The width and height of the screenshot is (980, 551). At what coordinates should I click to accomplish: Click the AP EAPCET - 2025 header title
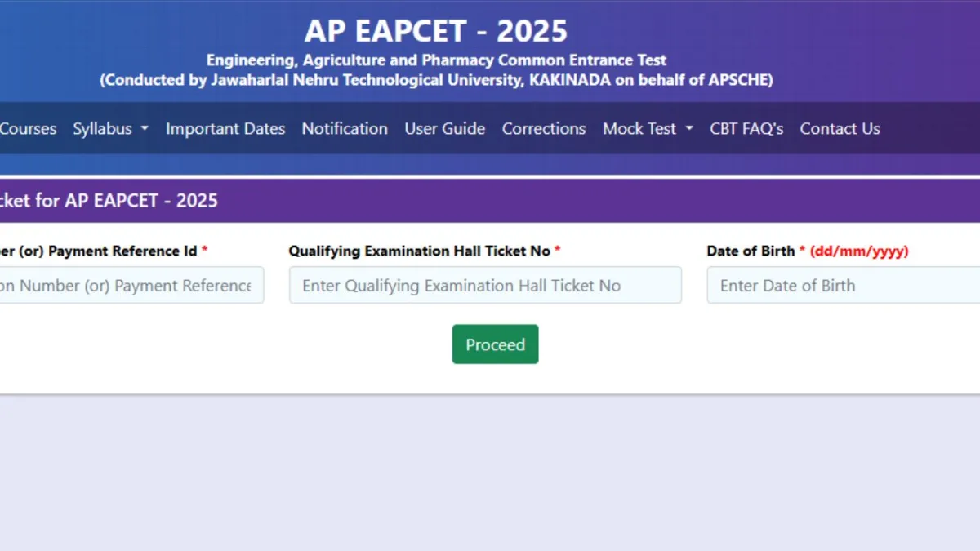(436, 31)
